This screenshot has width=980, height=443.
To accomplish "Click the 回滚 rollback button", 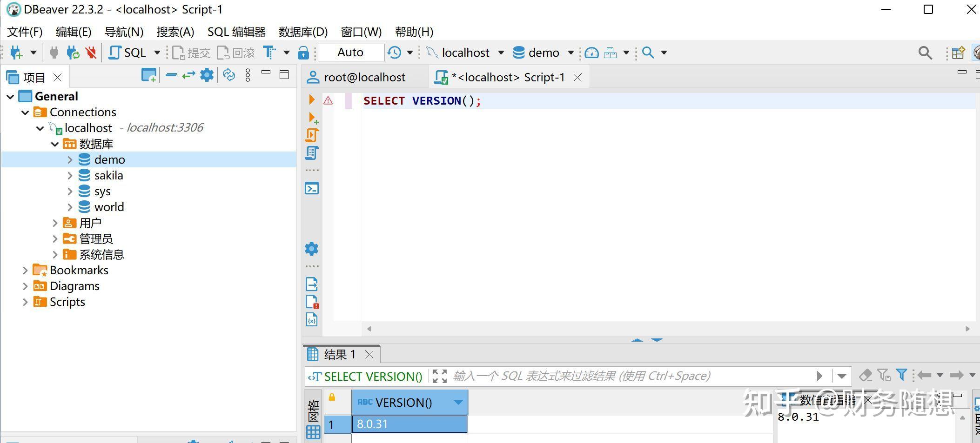I will [236, 53].
